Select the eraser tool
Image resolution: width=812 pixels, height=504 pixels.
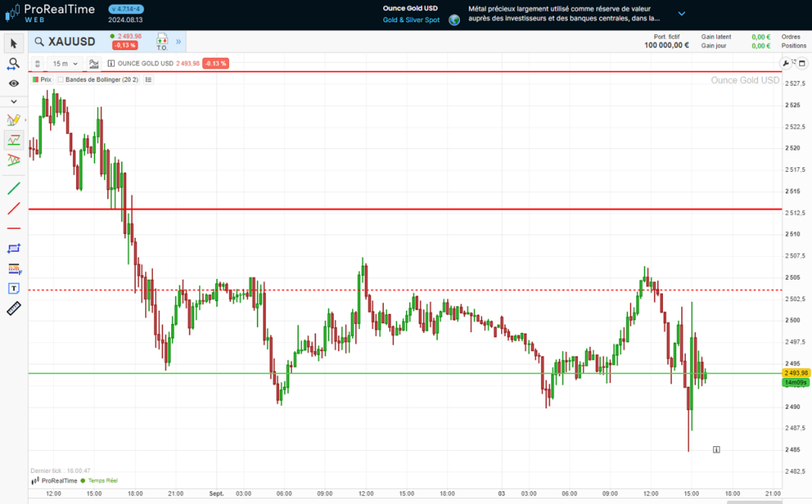[x=13, y=308]
